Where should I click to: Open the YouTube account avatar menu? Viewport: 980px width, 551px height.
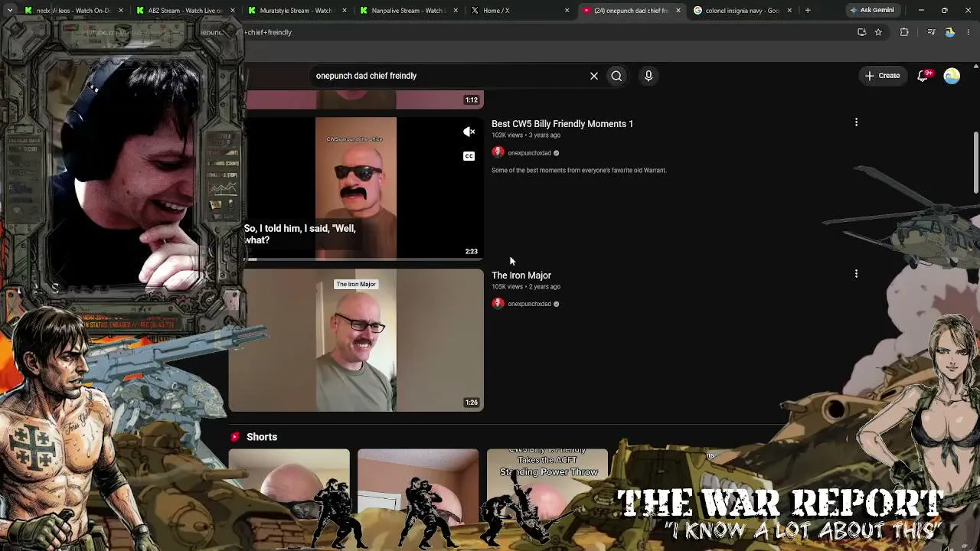(952, 76)
